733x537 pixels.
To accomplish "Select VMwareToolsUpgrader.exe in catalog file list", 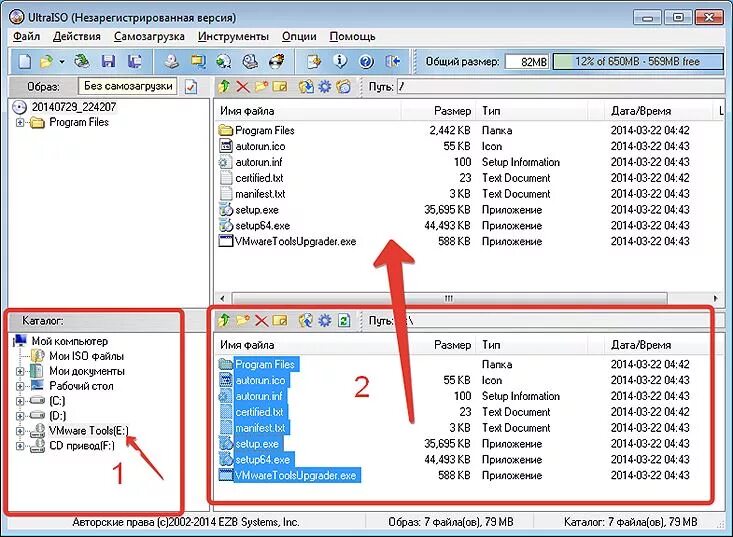I will (295, 476).
